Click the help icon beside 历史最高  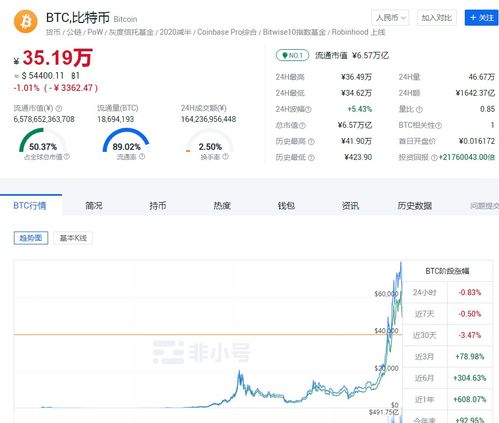click(x=311, y=141)
